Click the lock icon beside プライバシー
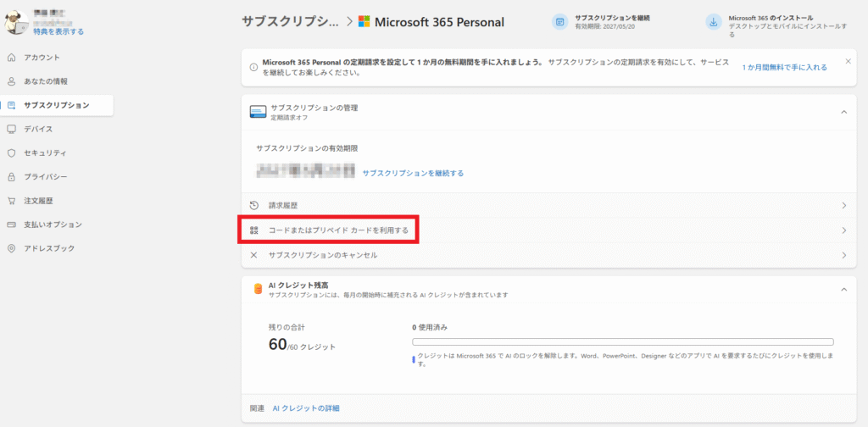 click(12, 177)
